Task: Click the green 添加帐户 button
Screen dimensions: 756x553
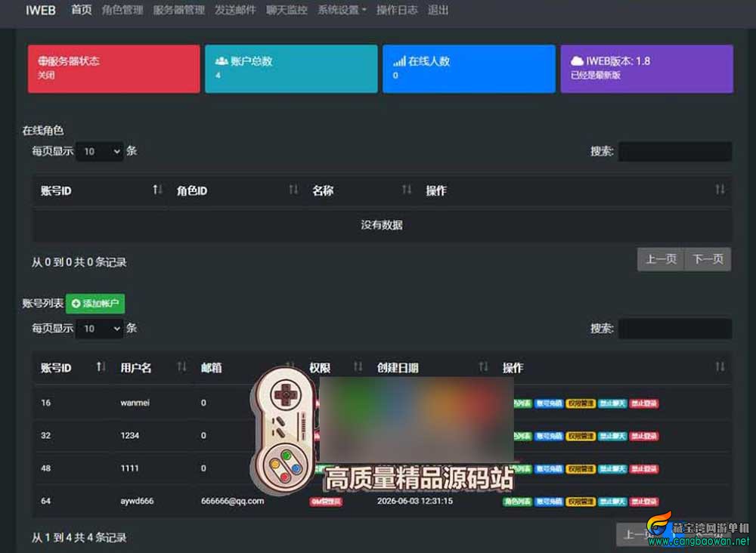Action: click(95, 304)
